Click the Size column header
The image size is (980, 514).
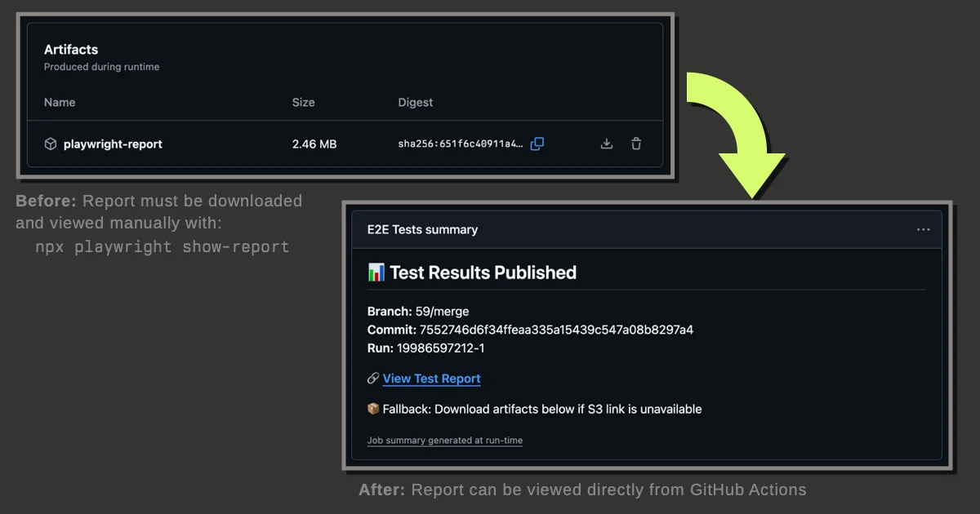click(303, 103)
